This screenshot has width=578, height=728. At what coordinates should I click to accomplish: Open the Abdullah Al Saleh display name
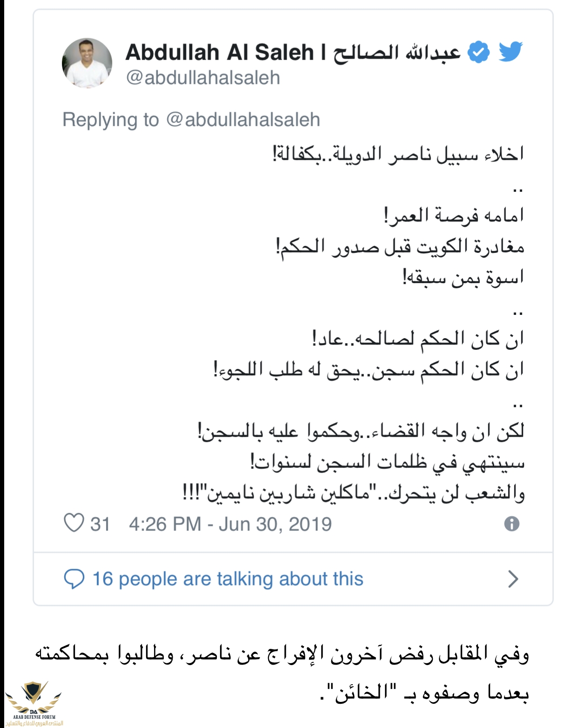220,52
